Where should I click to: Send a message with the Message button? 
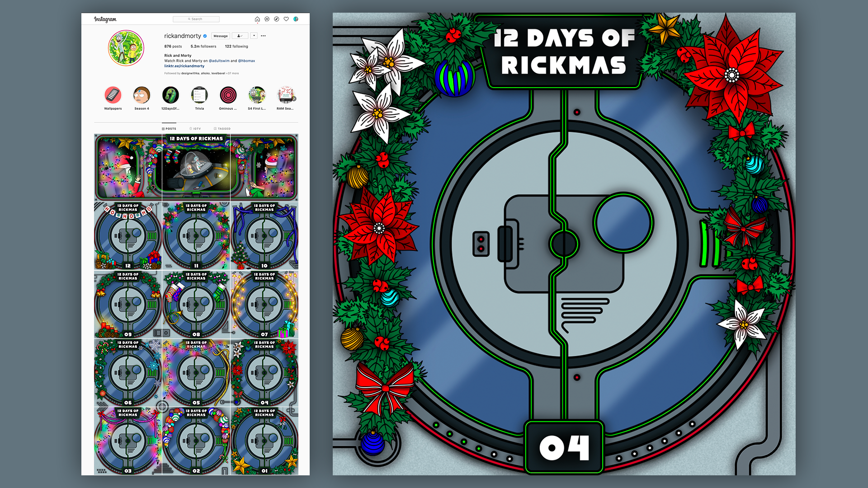point(221,36)
